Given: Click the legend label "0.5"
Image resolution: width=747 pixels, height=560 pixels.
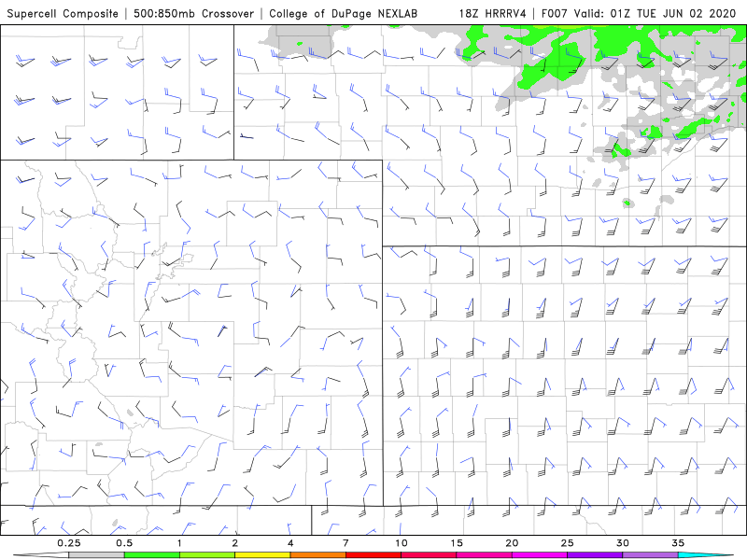Looking at the screenshot, I should tap(124, 543).
